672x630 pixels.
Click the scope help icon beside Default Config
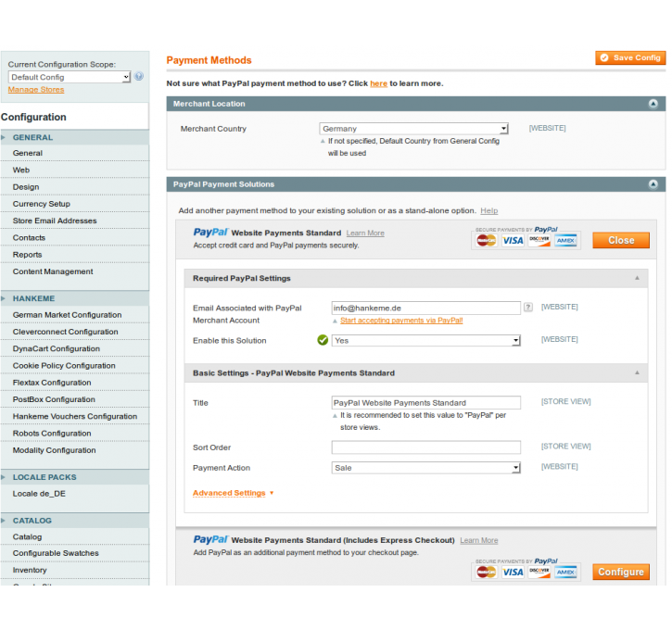click(x=138, y=76)
